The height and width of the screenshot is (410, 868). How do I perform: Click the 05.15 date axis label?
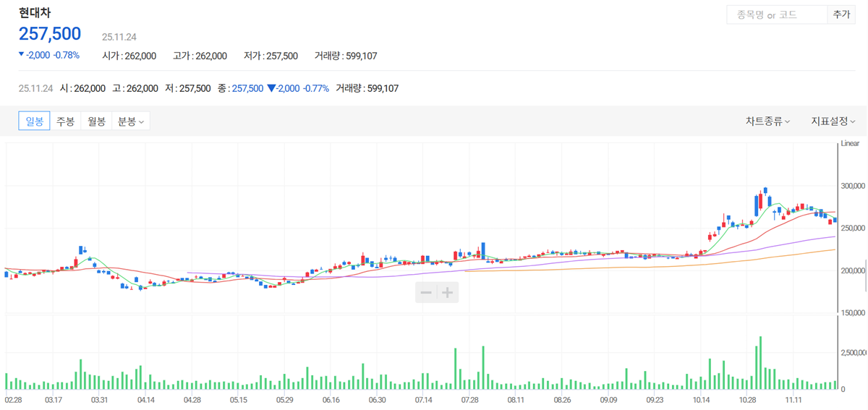click(x=239, y=400)
